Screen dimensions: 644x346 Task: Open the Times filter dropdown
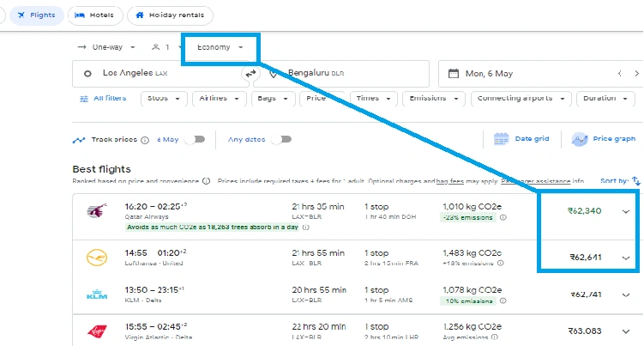(373, 99)
